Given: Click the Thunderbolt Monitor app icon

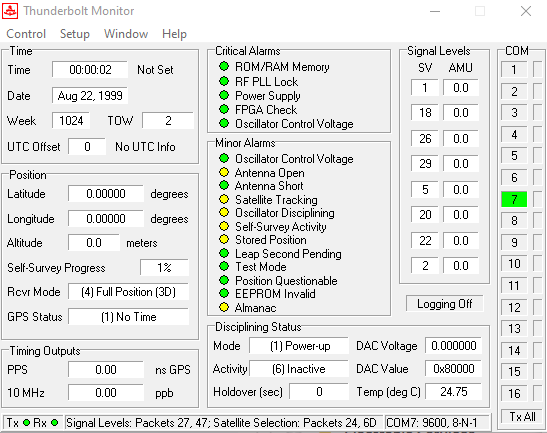Looking at the screenshot, I should (x=10, y=11).
